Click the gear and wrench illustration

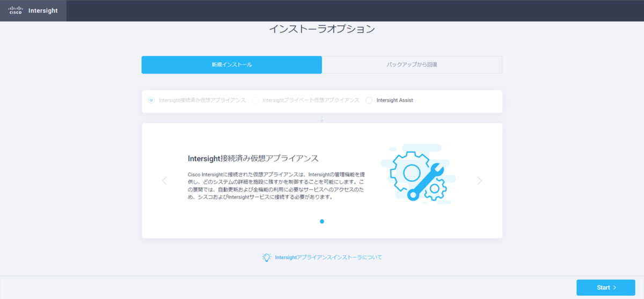[x=419, y=173]
